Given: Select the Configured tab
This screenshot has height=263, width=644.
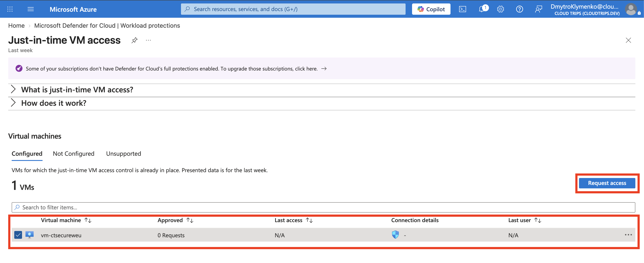Looking at the screenshot, I should (x=27, y=154).
